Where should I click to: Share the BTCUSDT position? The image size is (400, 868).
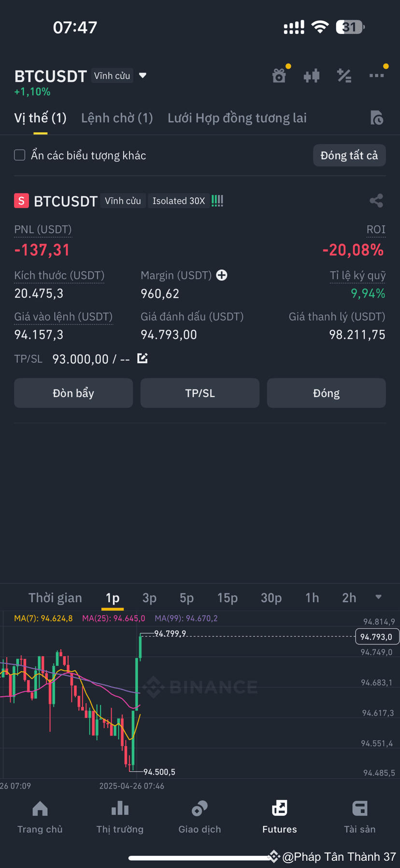click(376, 201)
